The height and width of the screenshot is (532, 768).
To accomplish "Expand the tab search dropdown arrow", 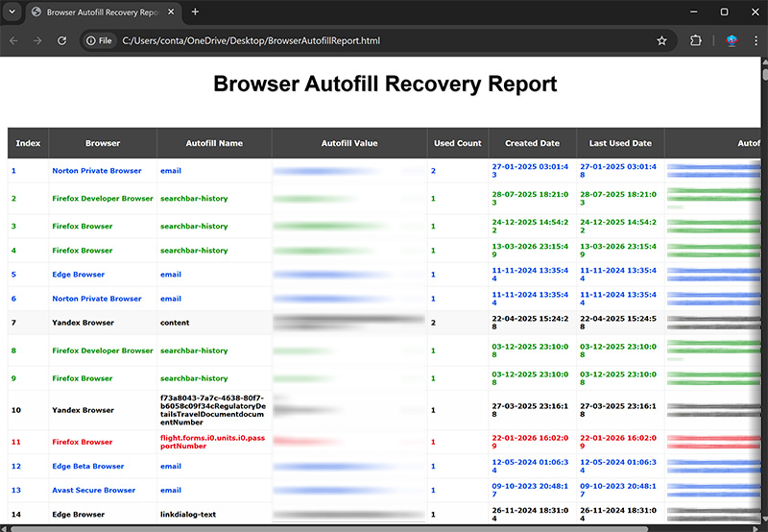I will [x=12, y=12].
